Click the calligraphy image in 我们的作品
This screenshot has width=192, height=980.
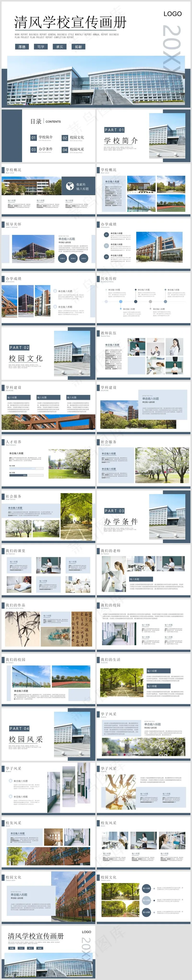coord(82,629)
